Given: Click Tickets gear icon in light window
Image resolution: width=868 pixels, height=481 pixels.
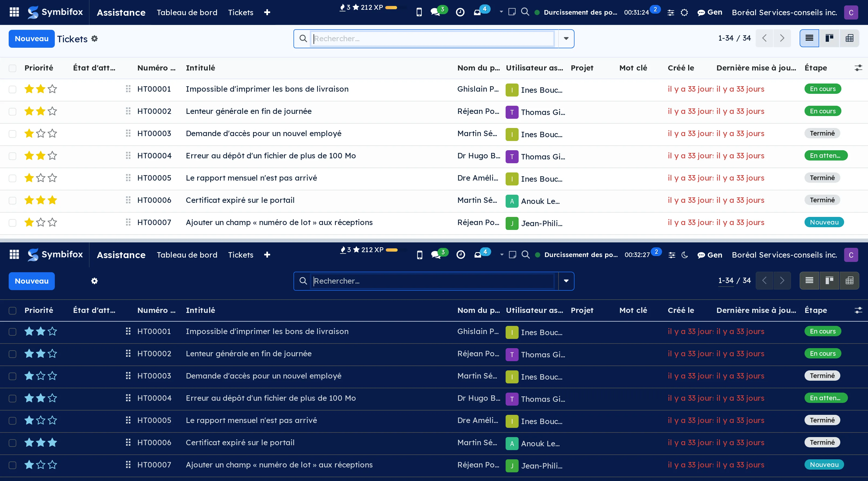Looking at the screenshot, I should (x=95, y=39).
